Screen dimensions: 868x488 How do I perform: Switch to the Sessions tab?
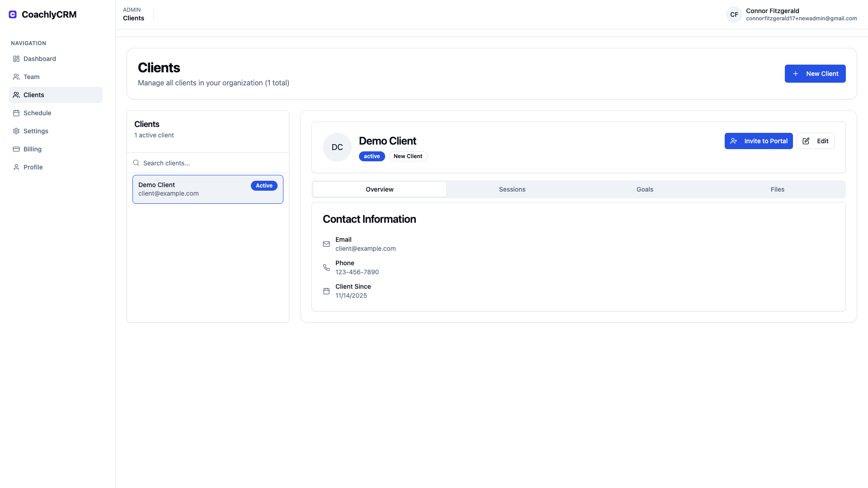coord(512,189)
